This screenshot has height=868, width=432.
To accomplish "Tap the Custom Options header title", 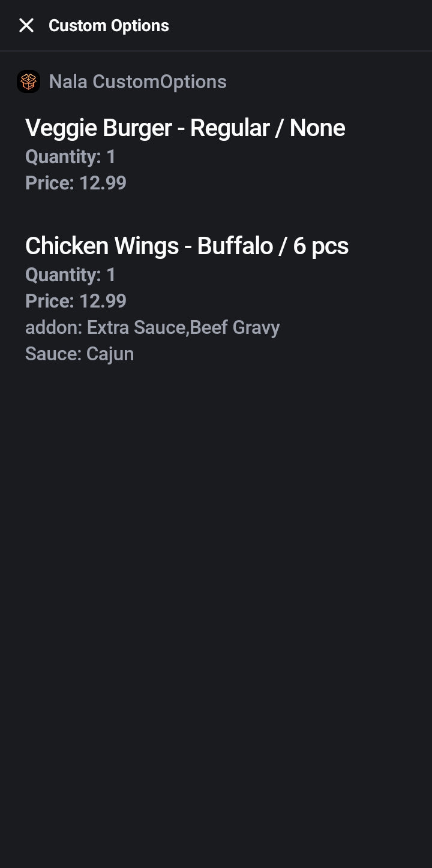I will [x=109, y=26].
